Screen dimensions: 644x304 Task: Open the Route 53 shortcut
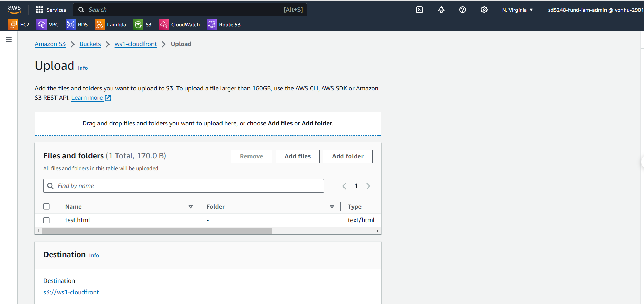pyautogui.click(x=224, y=25)
